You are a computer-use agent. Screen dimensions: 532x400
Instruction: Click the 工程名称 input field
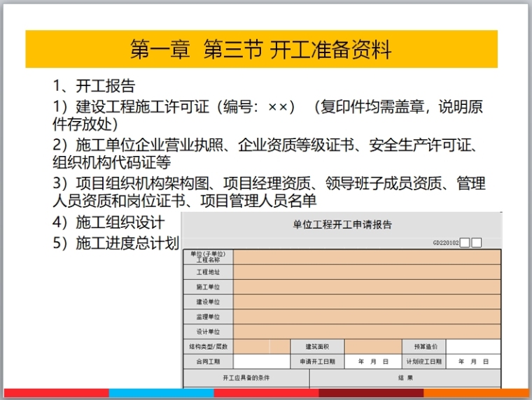pyautogui.click(x=367, y=257)
